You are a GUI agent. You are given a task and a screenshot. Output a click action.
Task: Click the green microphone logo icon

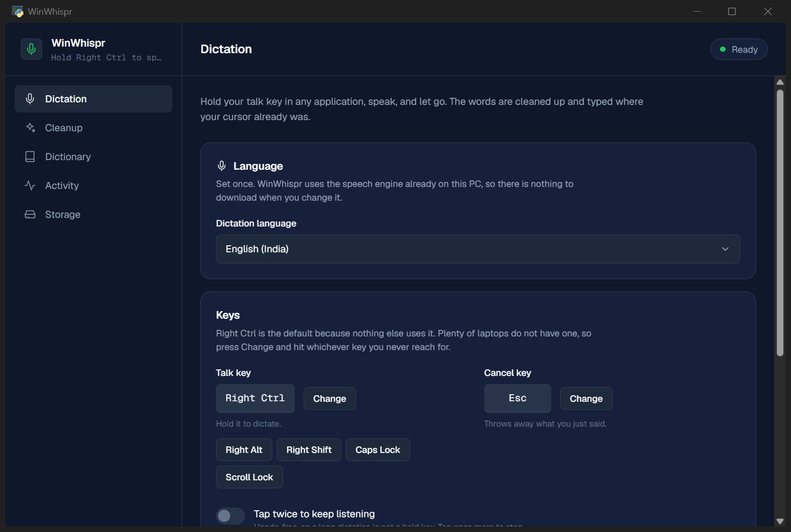[31, 49]
